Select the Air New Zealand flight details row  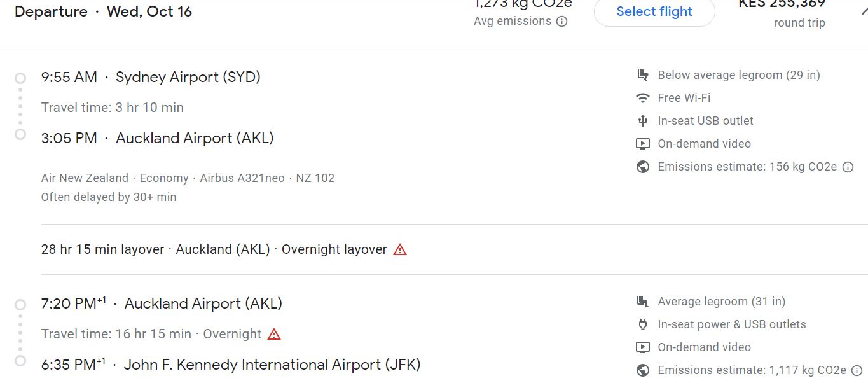point(187,178)
